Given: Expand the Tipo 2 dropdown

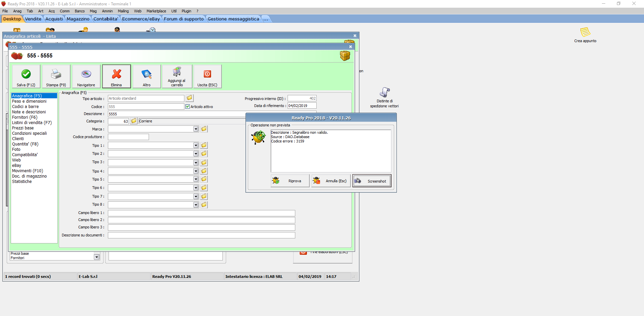Looking at the screenshot, I should pyautogui.click(x=196, y=154).
